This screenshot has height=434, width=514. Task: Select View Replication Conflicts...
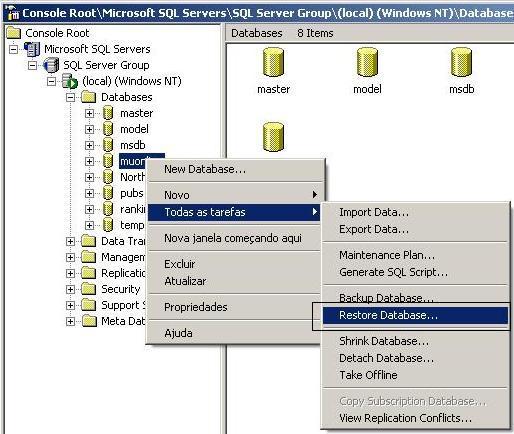415,418
